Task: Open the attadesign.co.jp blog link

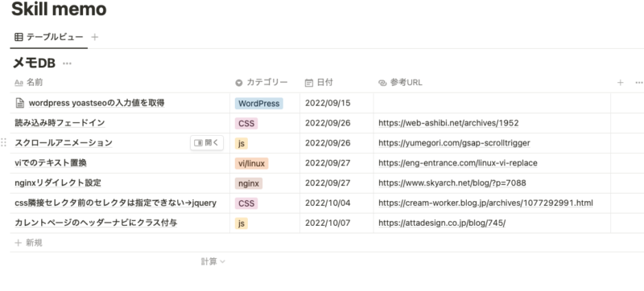Action: point(442,223)
